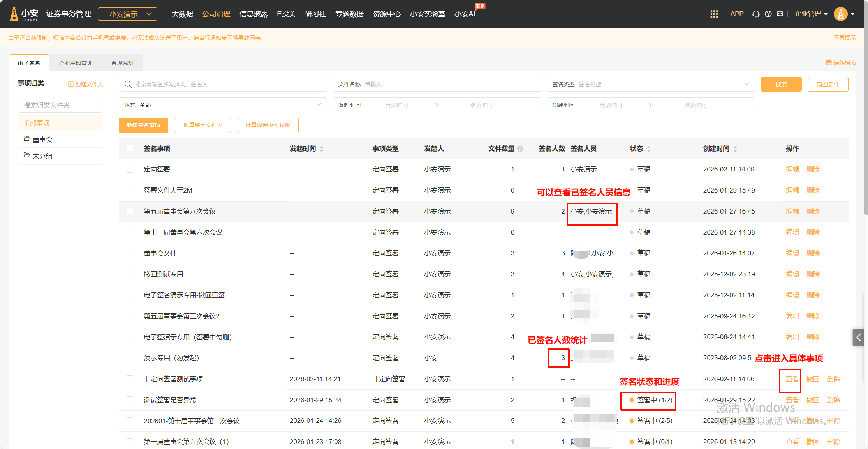
Task: Select checkbox for 董事会文件 row
Action: coord(130,253)
